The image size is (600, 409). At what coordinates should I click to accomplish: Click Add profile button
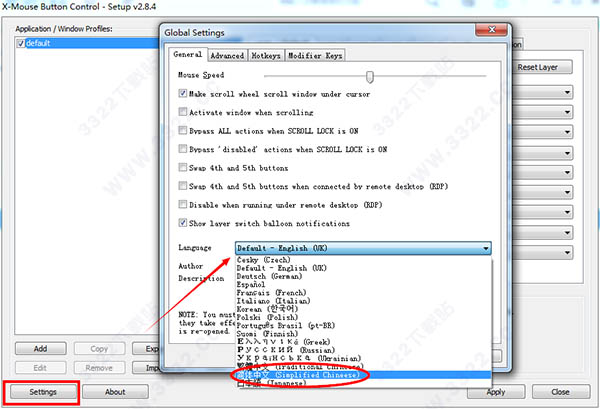[41, 349]
